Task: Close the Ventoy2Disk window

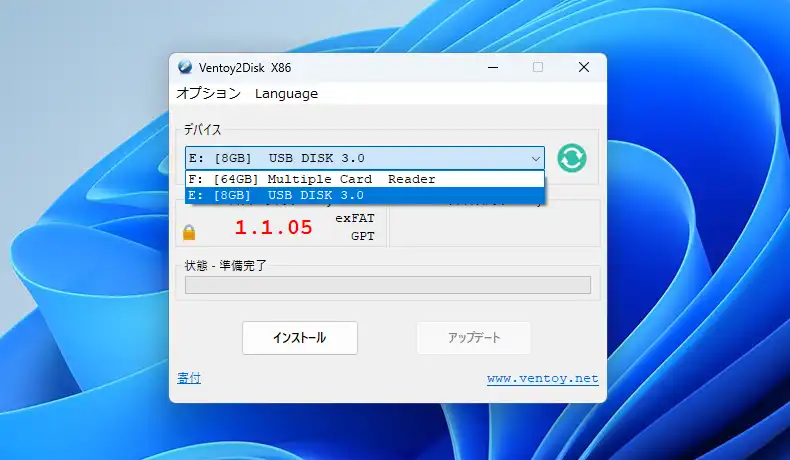Action: [583, 67]
